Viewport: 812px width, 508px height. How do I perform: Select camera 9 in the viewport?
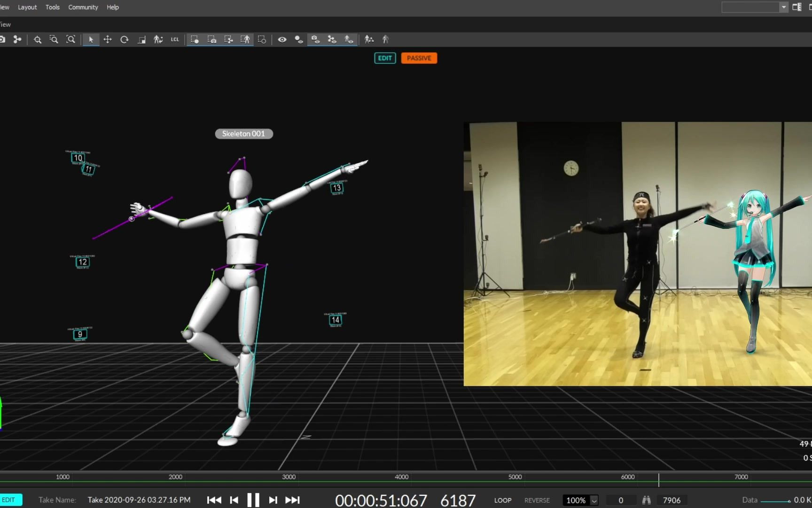pos(80,334)
